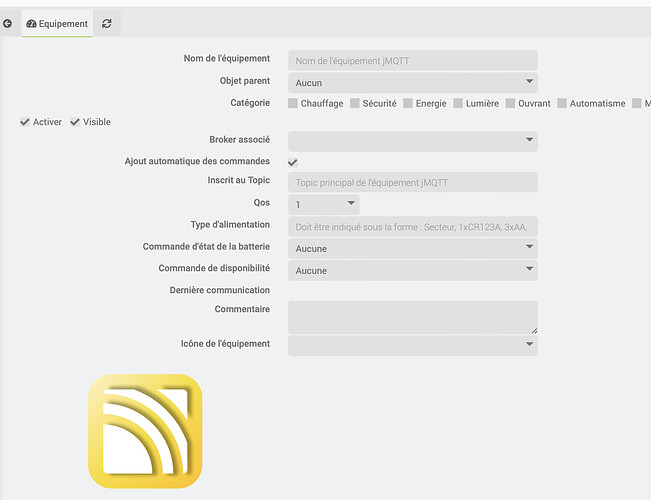Screen dimensions: 651x500
Task: Select the Ouvrant category checkbox
Action: 510,103
